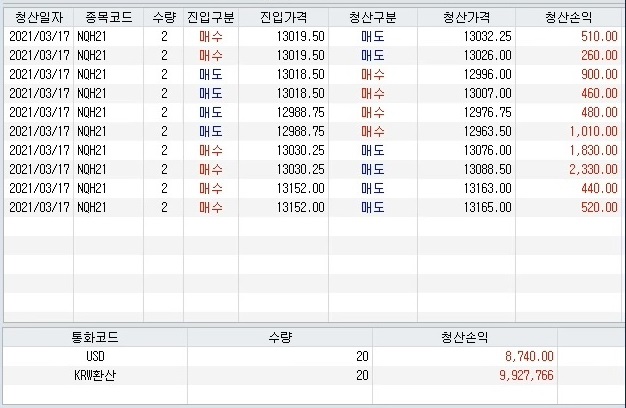Viewport: 626px width, 408px height.
Task: Click the 진입구분 column header
Action: pos(210,17)
